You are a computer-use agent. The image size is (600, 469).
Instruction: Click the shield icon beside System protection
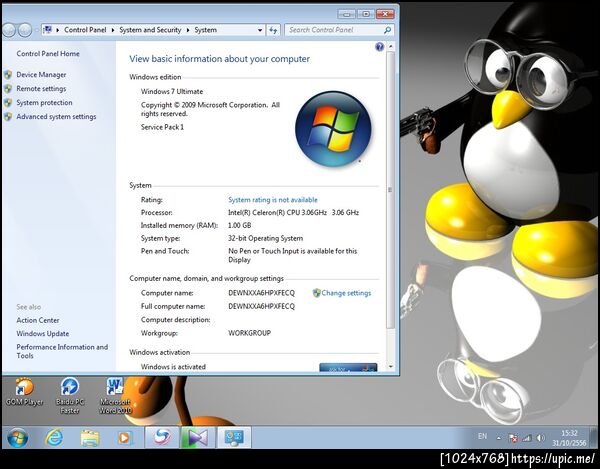pyautogui.click(x=8, y=103)
